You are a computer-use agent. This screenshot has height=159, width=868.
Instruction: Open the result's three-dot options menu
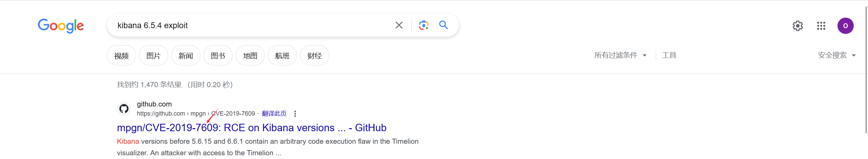click(295, 114)
